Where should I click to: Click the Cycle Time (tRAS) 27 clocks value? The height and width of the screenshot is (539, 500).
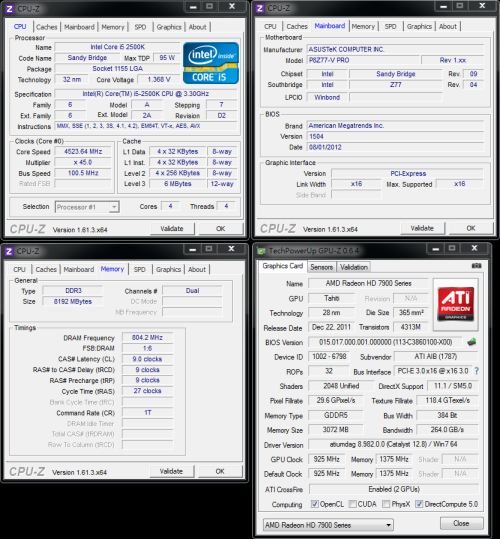(x=147, y=391)
